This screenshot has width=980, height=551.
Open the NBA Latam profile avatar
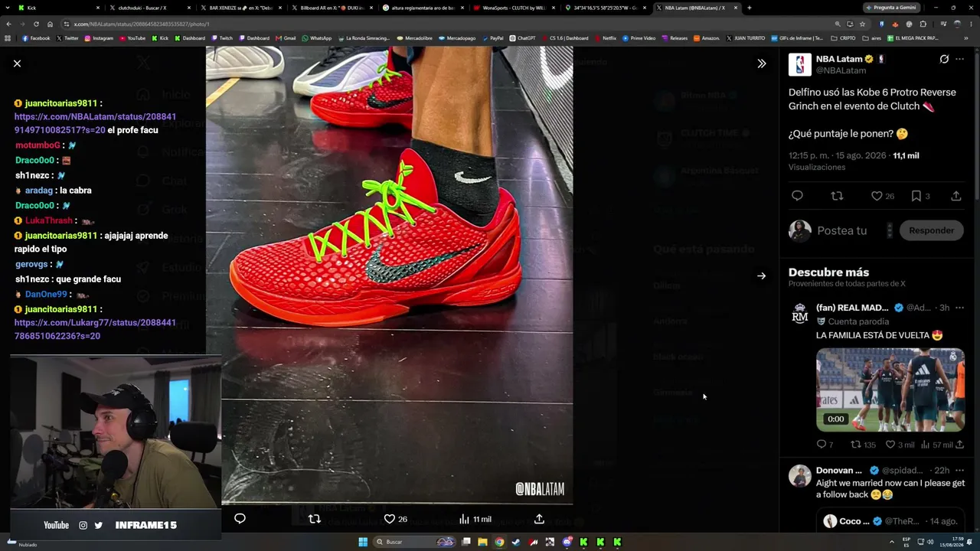coord(800,64)
